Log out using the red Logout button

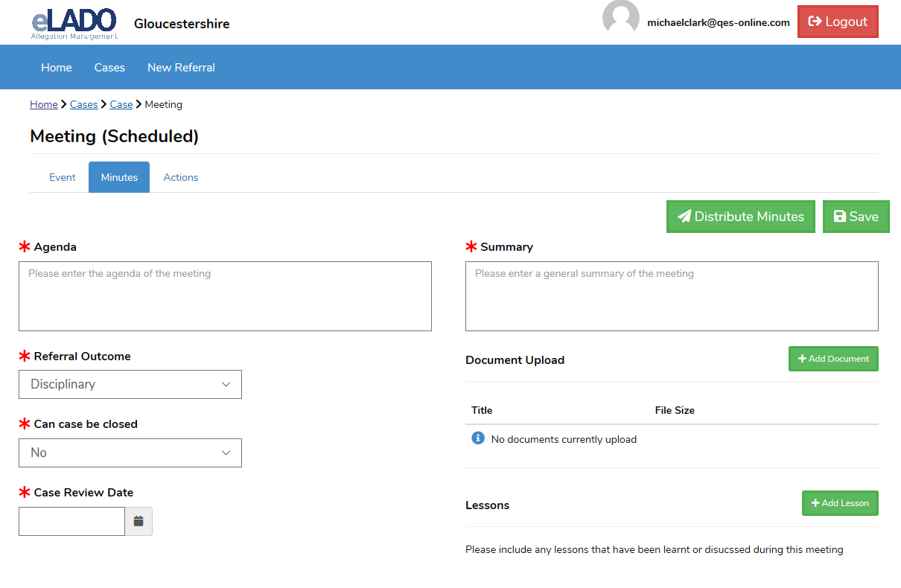838,22
